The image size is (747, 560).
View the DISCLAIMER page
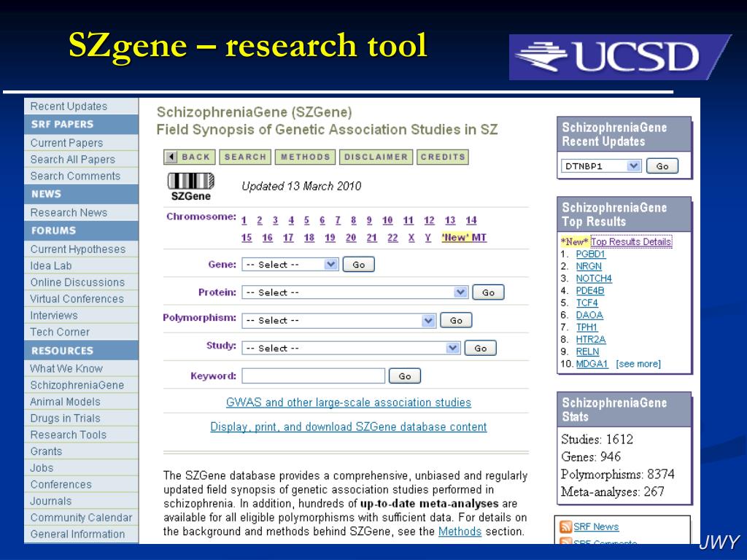(x=376, y=157)
